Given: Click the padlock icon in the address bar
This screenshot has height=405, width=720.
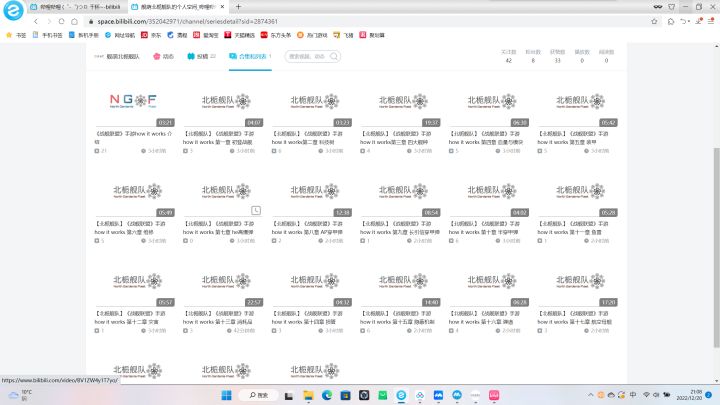Looking at the screenshot, I should click(x=91, y=21).
